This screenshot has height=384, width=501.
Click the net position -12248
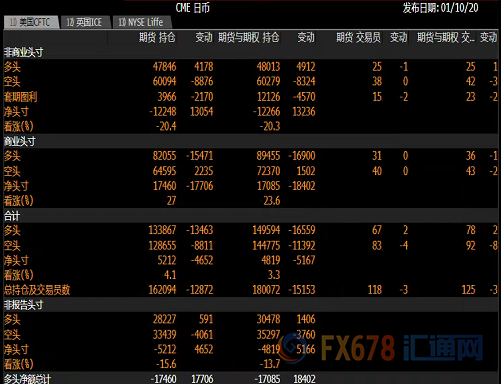(163, 112)
